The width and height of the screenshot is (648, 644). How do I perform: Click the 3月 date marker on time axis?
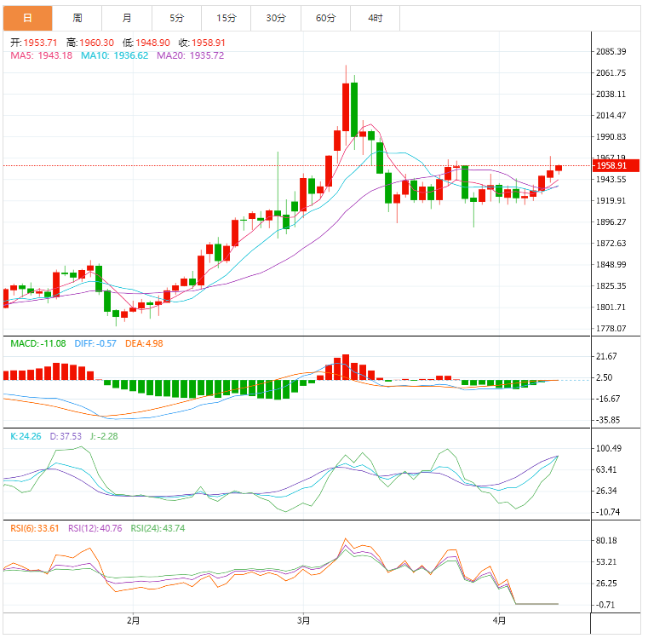tap(304, 619)
